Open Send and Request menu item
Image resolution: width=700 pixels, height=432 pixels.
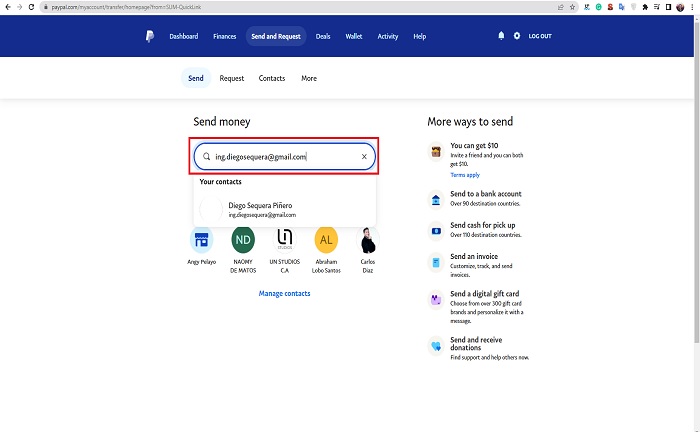tap(276, 36)
